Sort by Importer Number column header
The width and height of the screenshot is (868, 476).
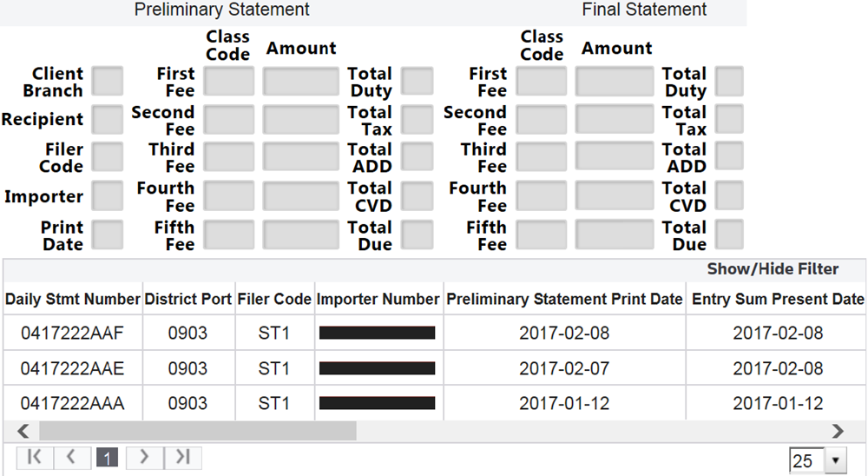click(378, 300)
